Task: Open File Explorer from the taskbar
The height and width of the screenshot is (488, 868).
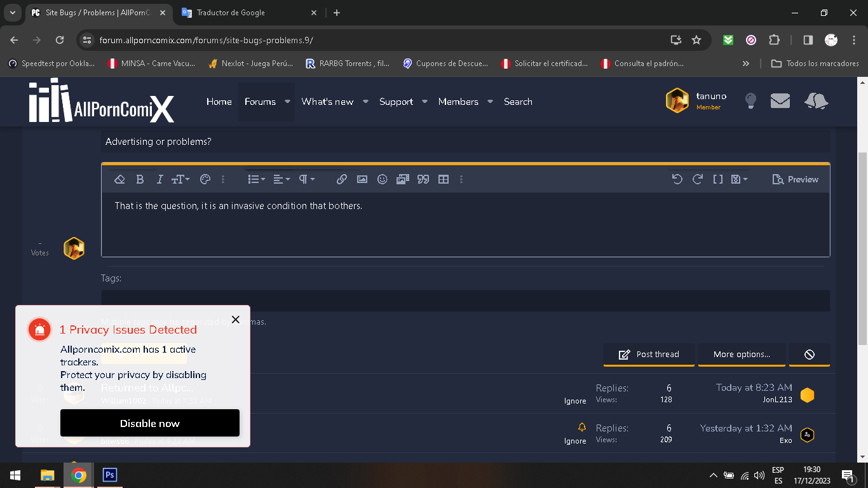Action: tap(48, 475)
